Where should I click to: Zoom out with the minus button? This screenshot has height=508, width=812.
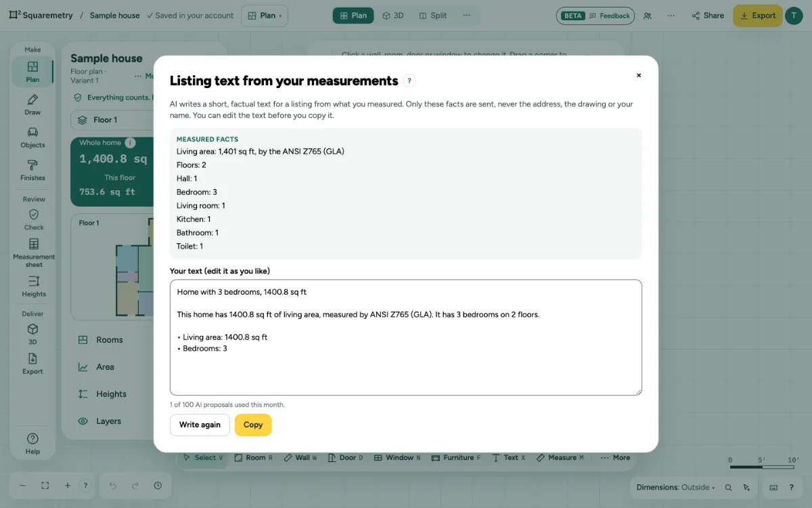click(x=22, y=486)
